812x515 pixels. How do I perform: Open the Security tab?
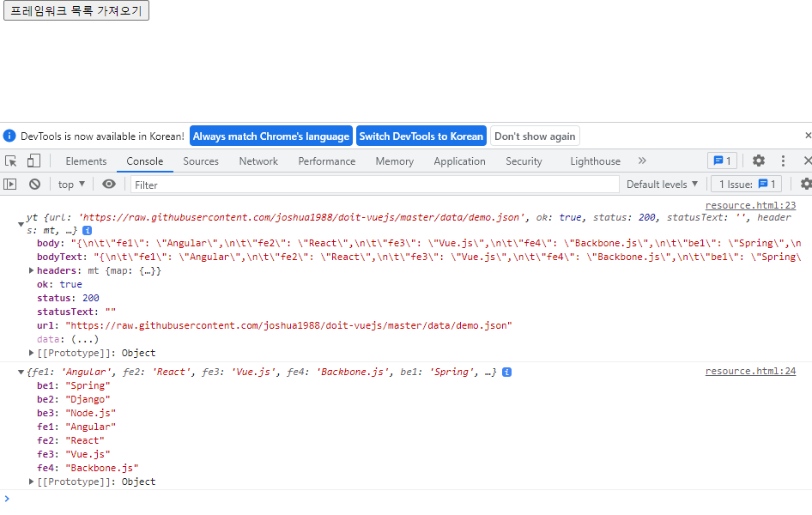[524, 161]
